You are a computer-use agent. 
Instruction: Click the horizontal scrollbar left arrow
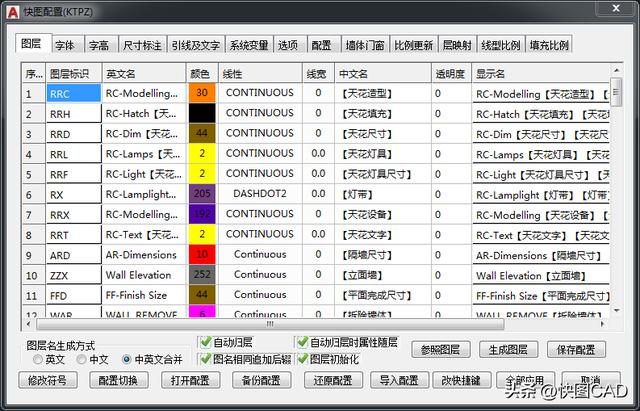coord(28,324)
